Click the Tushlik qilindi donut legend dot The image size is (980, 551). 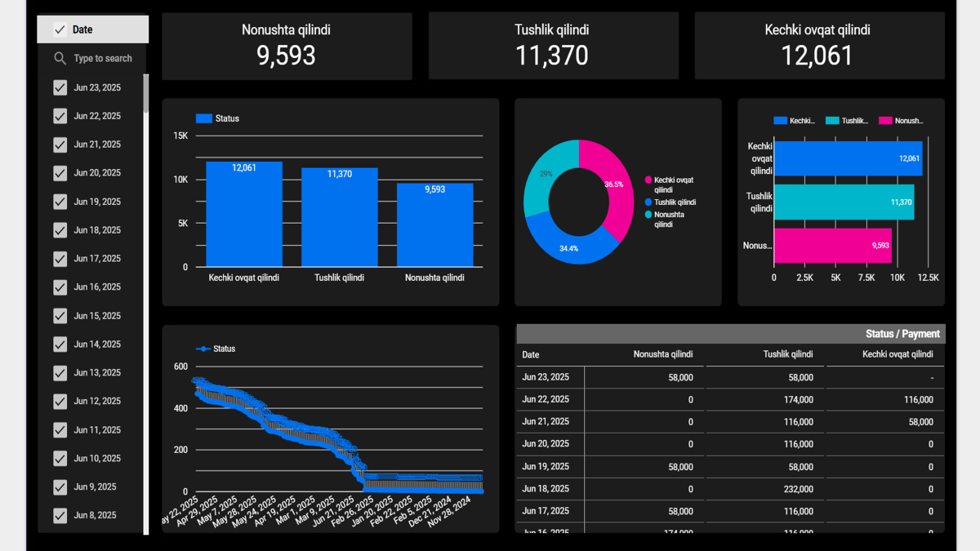[x=648, y=202]
